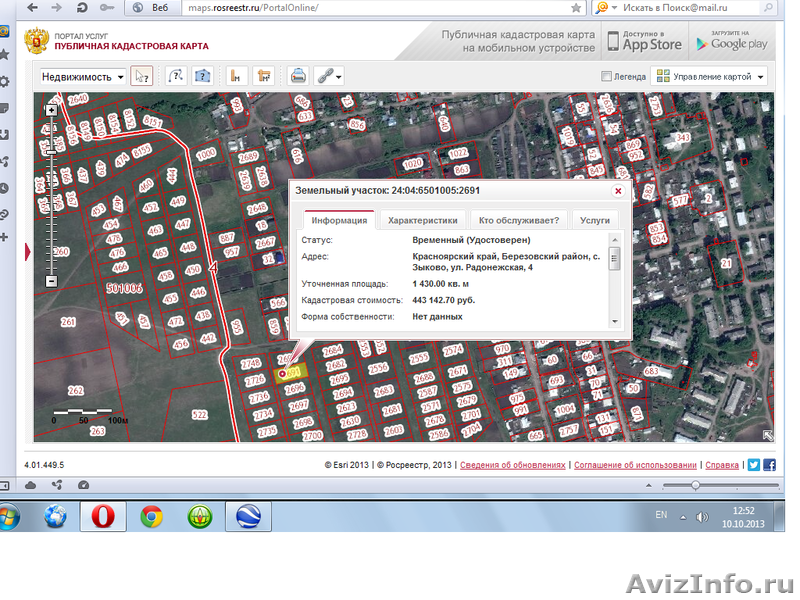Image resolution: width=800 pixels, height=600 pixels.
Task: Open the Facebook share icon
Action: (x=769, y=465)
